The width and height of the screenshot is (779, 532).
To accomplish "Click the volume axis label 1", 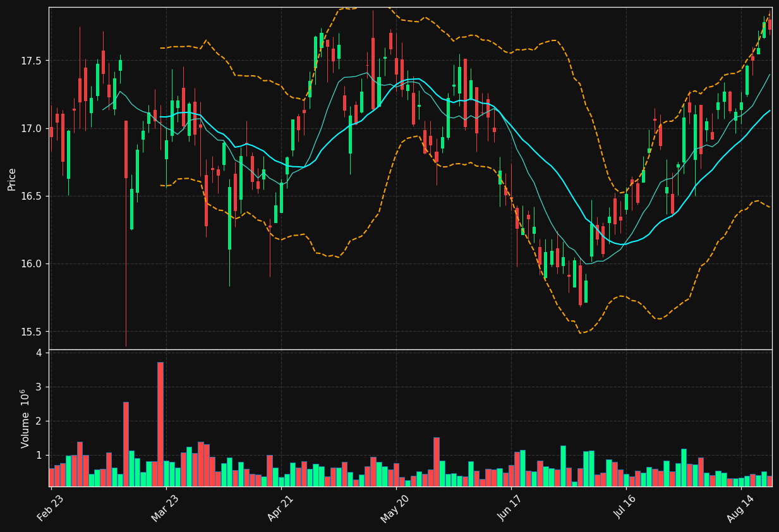I will (39, 455).
